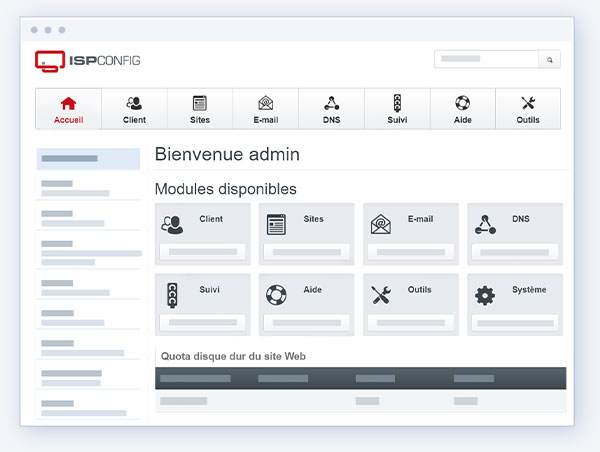Screen dimensions: 600x452
Task: Select highlighted first sidebar item
Action: point(88,158)
